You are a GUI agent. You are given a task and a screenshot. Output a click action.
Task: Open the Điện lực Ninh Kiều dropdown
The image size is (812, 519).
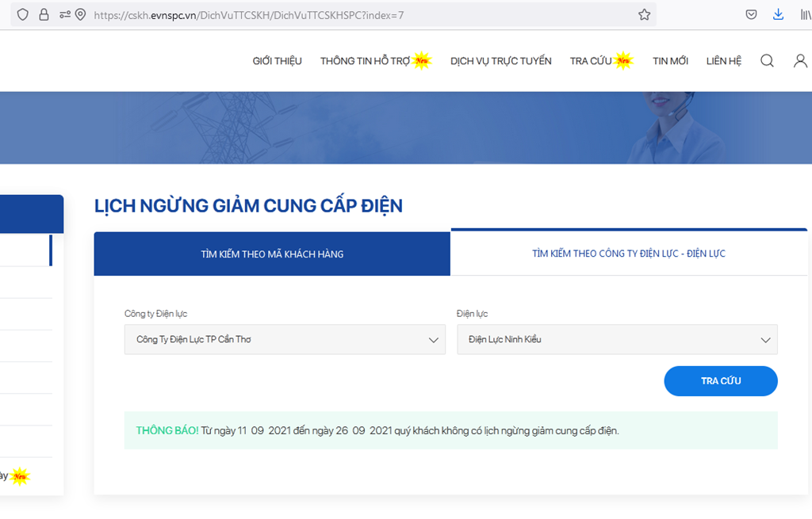point(617,339)
